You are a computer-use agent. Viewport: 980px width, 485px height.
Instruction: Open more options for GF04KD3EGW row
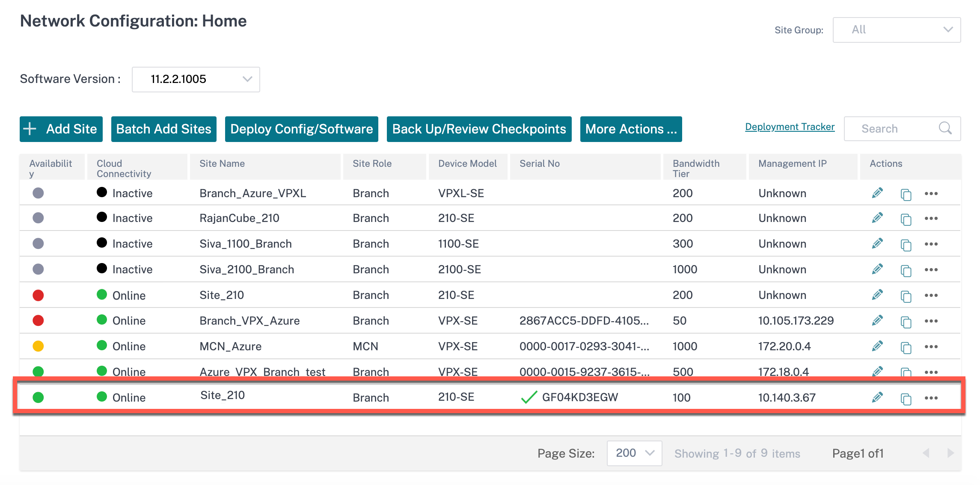(x=931, y=398)
